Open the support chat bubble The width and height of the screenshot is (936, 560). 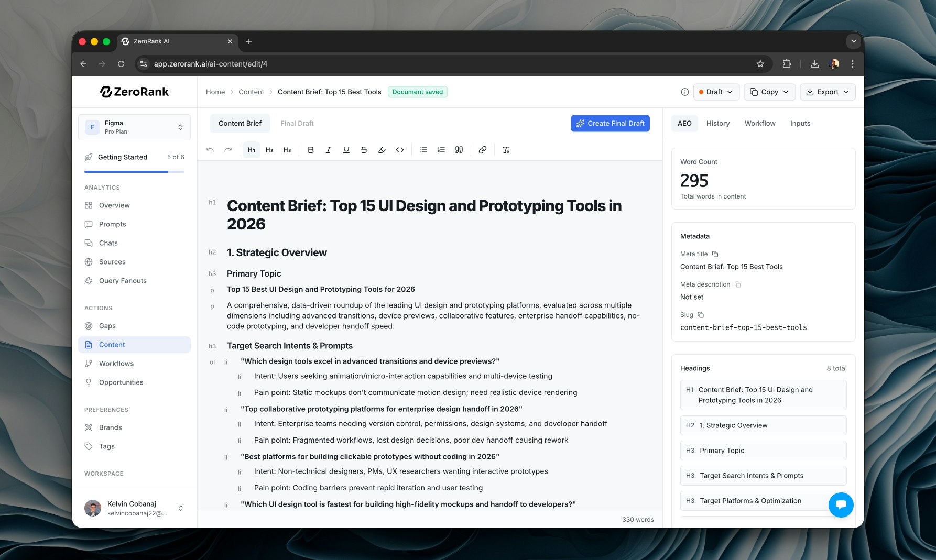point(841,504)
